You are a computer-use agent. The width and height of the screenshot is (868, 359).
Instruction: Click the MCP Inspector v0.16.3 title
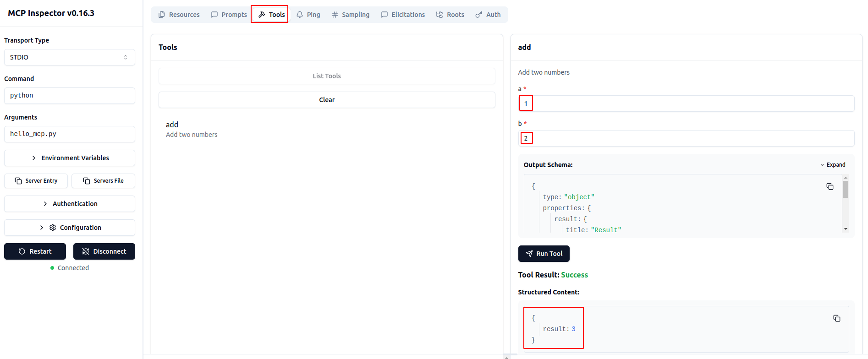(51, 13)
